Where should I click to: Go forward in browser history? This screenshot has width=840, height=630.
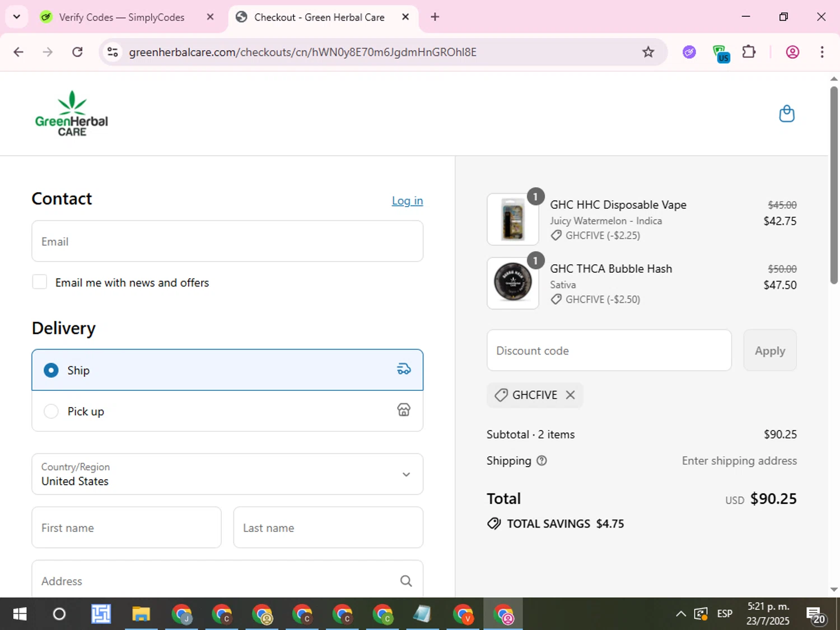[48, 52]
